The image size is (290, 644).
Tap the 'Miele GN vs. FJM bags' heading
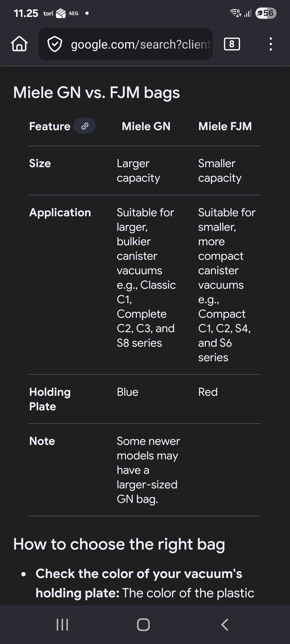pos(96,92)
